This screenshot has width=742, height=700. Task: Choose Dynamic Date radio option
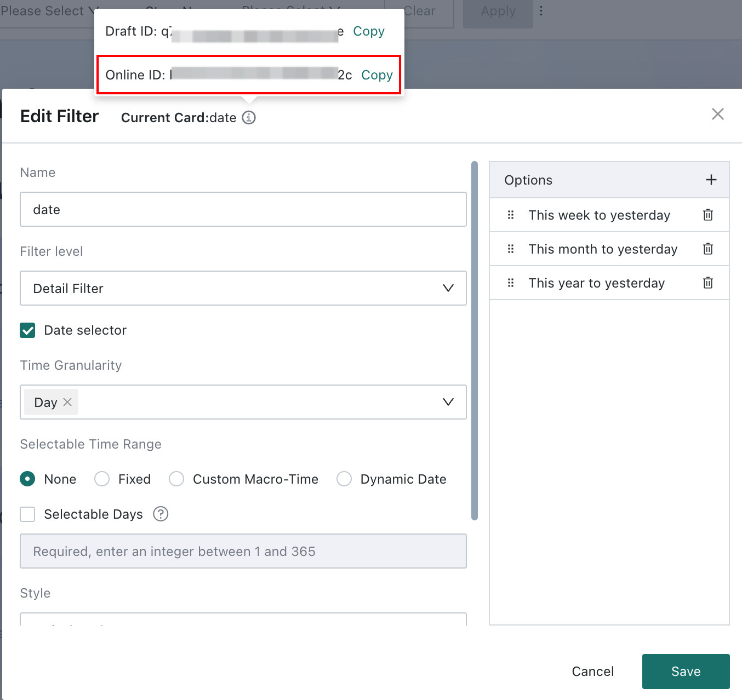[344, 479]
